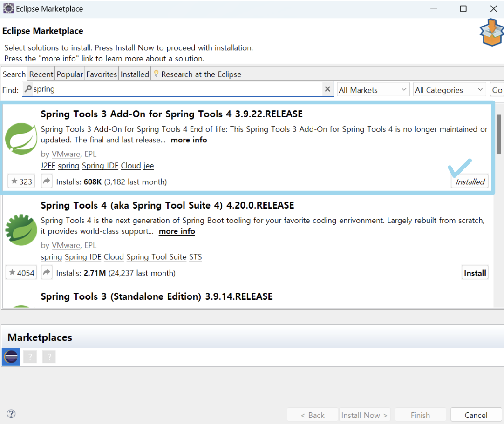This screenshot has height=424, width=504.
Task: Click Installs: 608K text
Action: coord(111,182)
